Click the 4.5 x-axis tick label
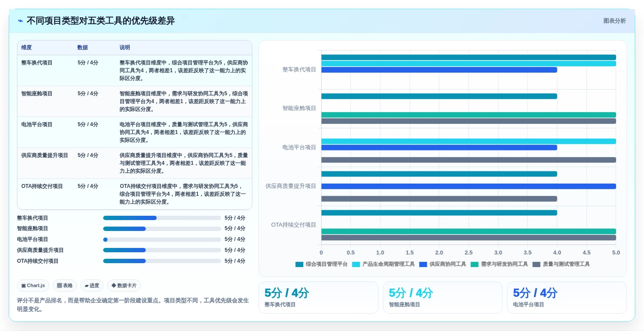This screenshot has height=331, width=644. point(587,253)
